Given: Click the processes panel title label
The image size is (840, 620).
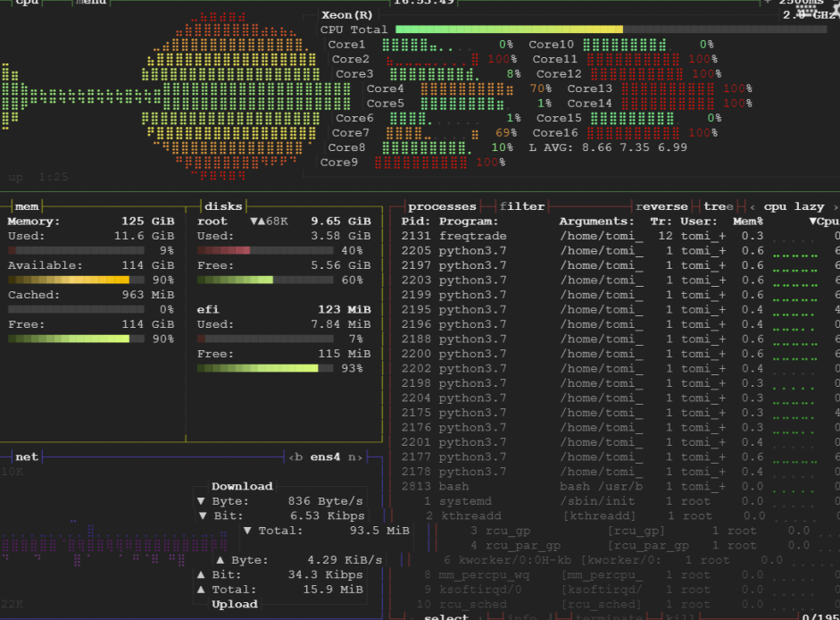Looking at the screenshot, I should [440, 205].
